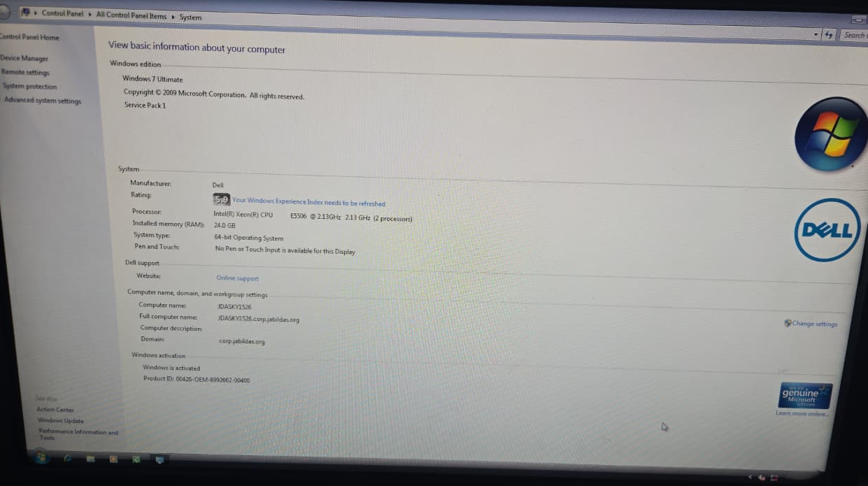Image resolution: width=868 pixels, height=486 pixels.
Task: Click the Control Panel icon in address bar
Action: (26, 13)
